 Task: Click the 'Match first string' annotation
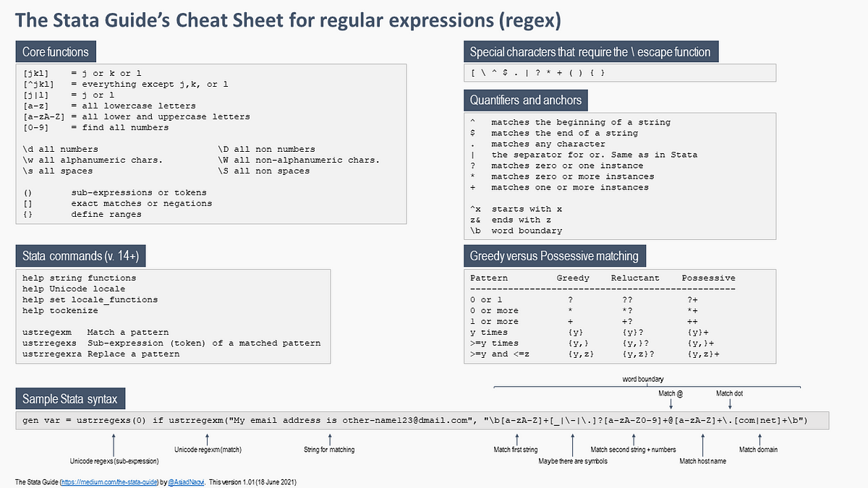click(x=517, y=450)
